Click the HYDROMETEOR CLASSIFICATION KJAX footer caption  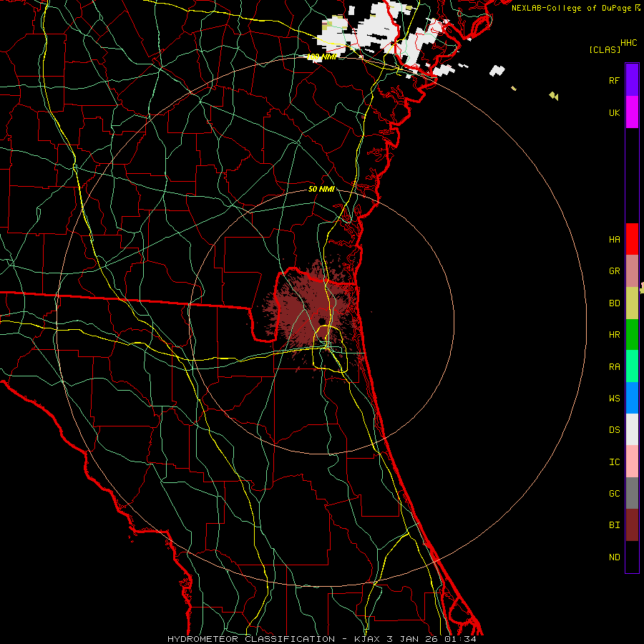point(322,639)
